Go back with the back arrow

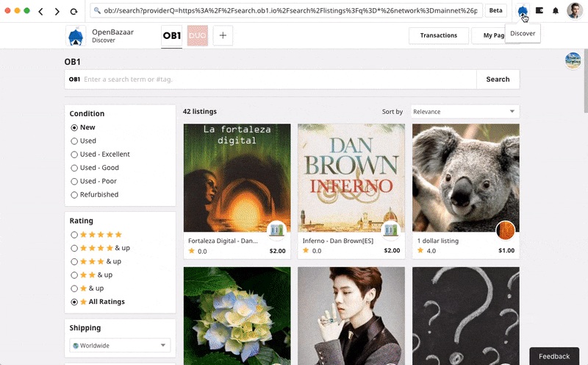41,11
